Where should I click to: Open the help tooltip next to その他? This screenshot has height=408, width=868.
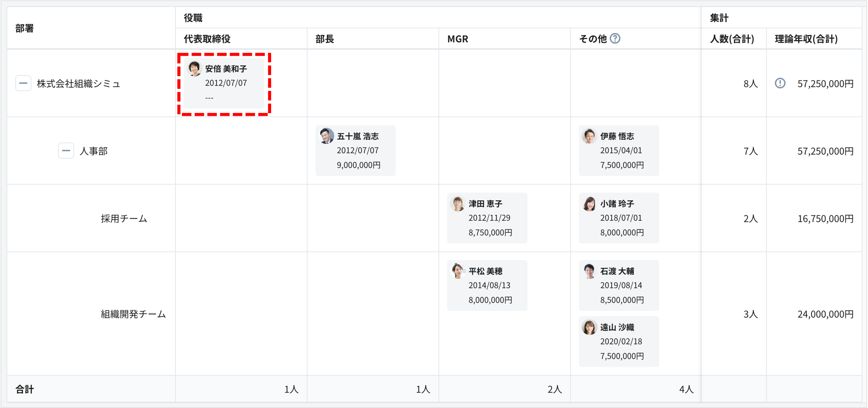point(616,39)
